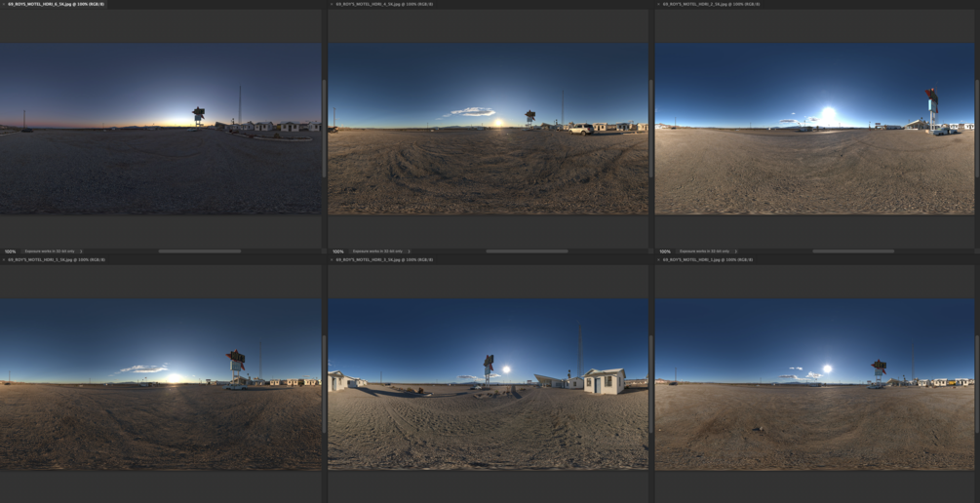Click the bright midday panorama in HDRI_2 window
Image resolution: width=980 pixels, height=503 pixels.
click(x=814, y=129)
